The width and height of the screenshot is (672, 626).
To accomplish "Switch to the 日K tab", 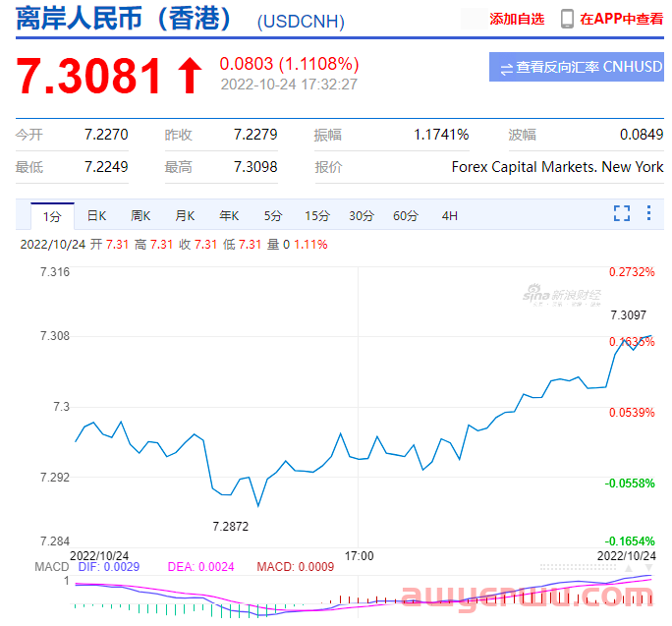I will point(96,215).
